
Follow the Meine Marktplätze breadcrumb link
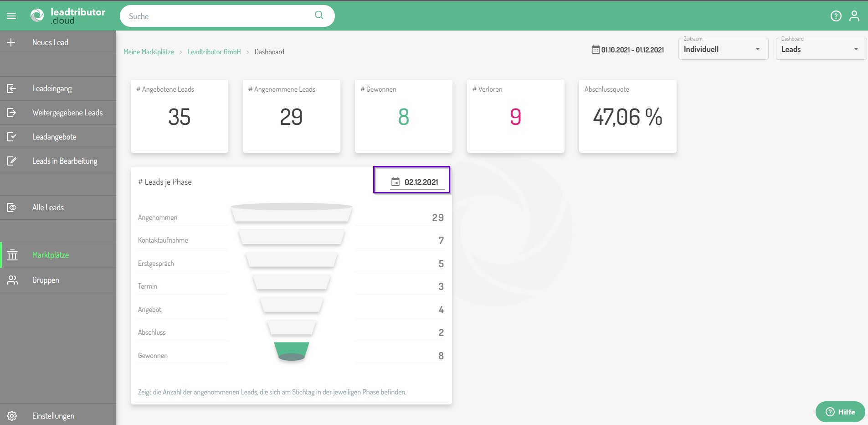tap(149, 52)
